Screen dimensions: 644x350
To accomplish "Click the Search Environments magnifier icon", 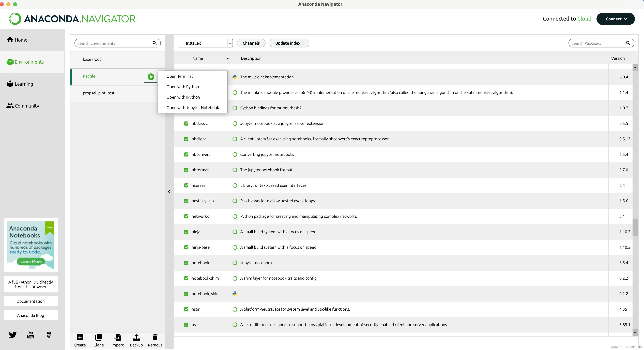I will click(x=155, y=43).
